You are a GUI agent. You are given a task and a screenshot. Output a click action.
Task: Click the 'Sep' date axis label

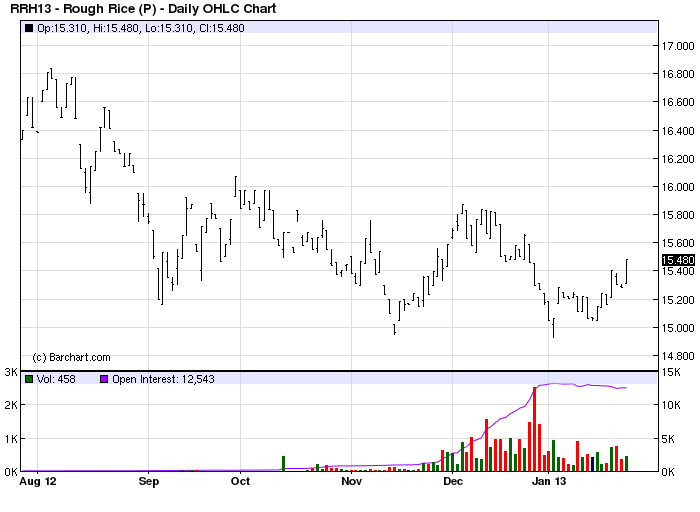point(149,481)
